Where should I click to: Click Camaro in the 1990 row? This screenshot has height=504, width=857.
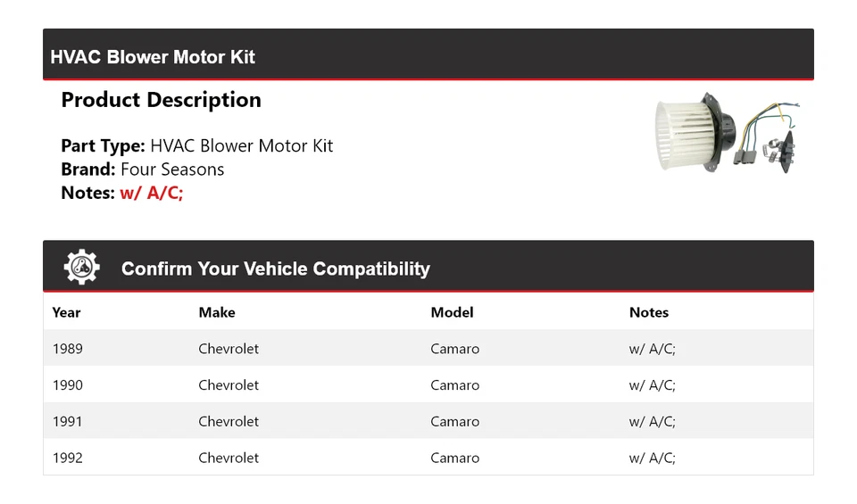tap(454, 385)
